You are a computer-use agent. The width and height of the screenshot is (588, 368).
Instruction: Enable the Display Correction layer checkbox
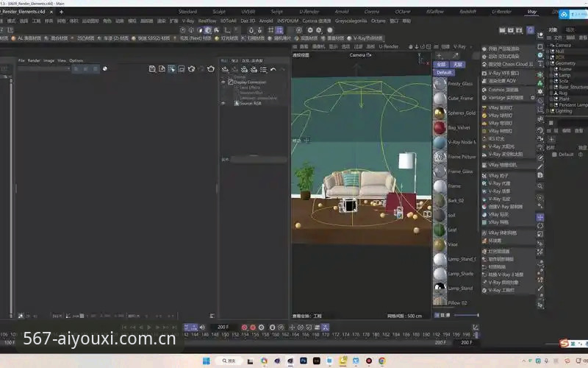click(231, 82)
